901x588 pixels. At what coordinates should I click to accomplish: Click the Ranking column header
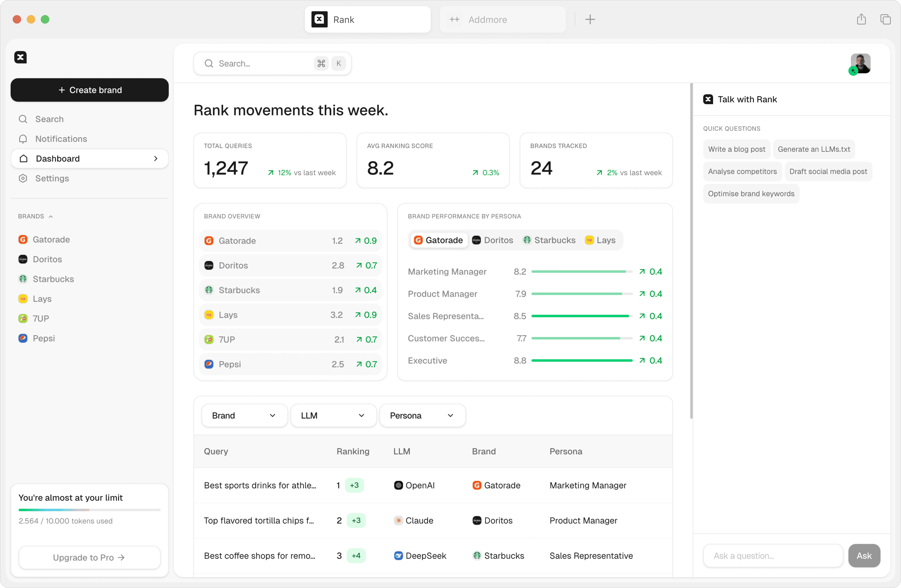(x=353, y=451)
